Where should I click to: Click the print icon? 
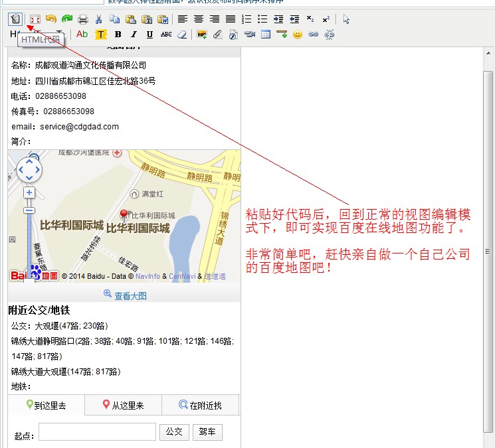pos(82,19)
